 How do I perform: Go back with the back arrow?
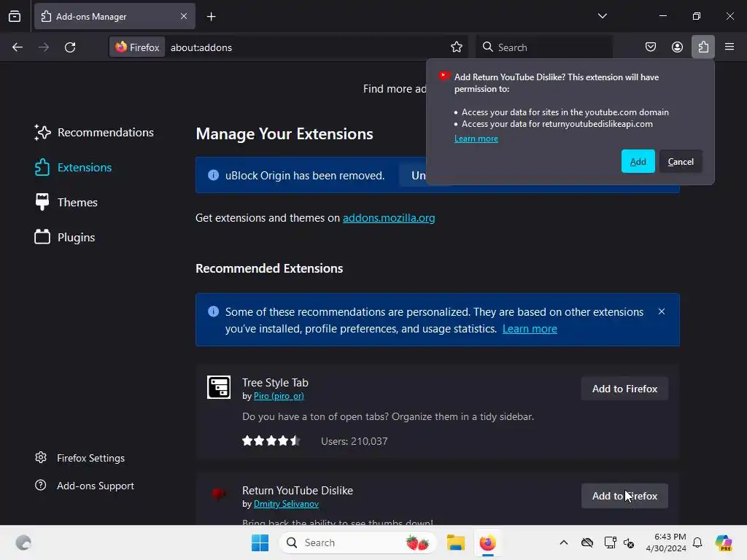click(18, 47)
